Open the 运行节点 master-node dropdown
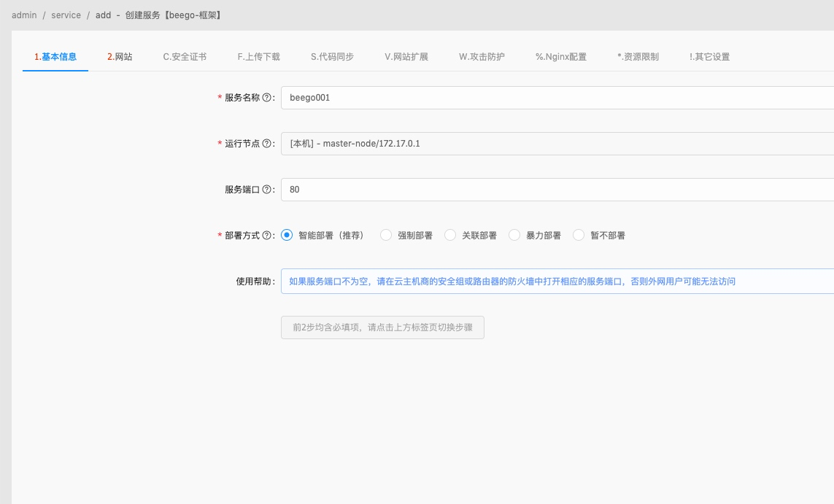Image resolution: width=834 pixels, height=504 pixels. tap(557, 144)
